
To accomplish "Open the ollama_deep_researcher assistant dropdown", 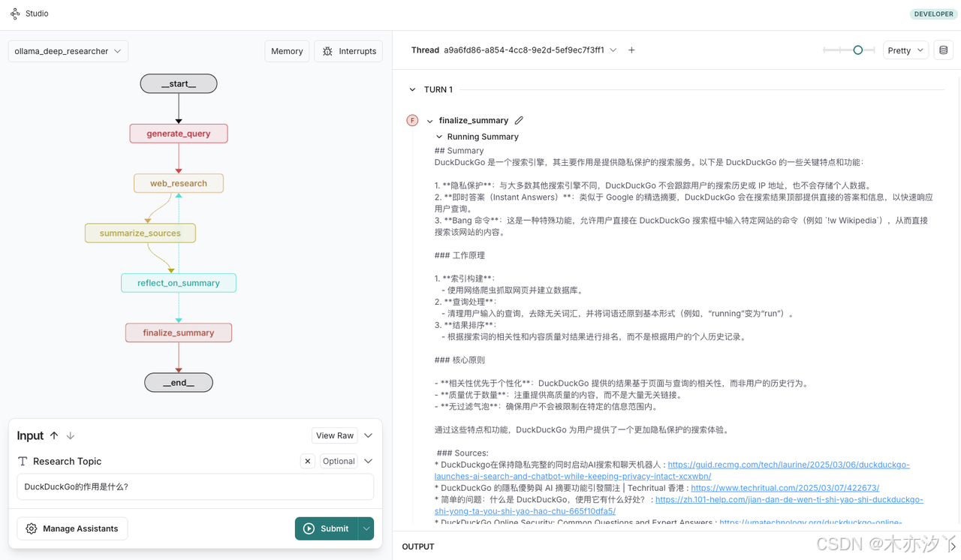I will [68, 50].
